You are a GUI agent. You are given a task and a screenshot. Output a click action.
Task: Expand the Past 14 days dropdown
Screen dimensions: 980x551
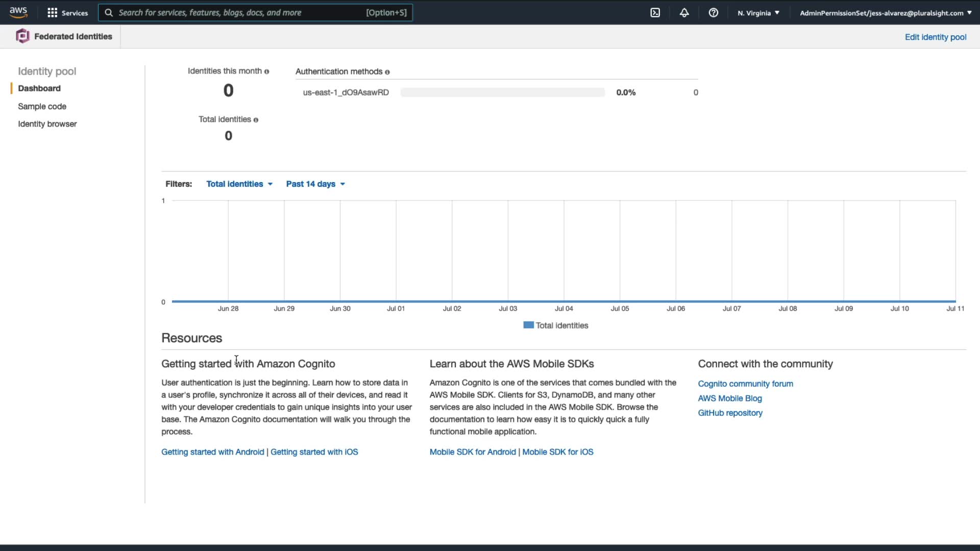315,184
